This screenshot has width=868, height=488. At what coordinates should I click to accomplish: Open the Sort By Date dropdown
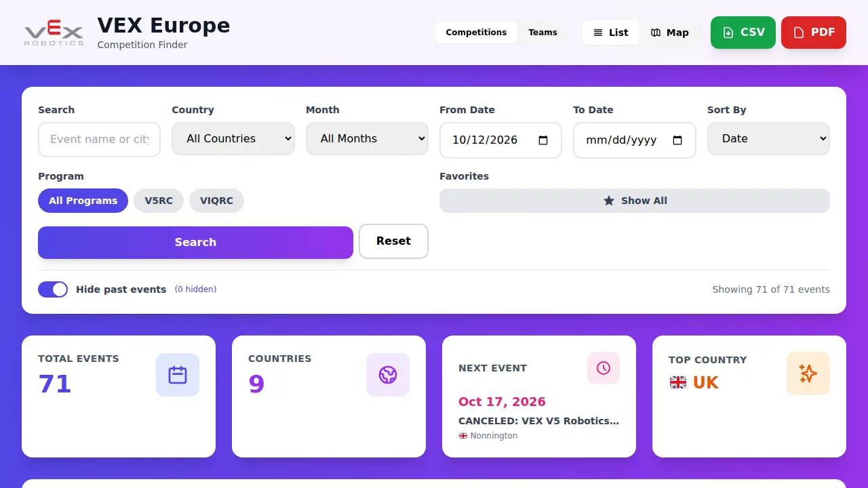click(768, 139)
